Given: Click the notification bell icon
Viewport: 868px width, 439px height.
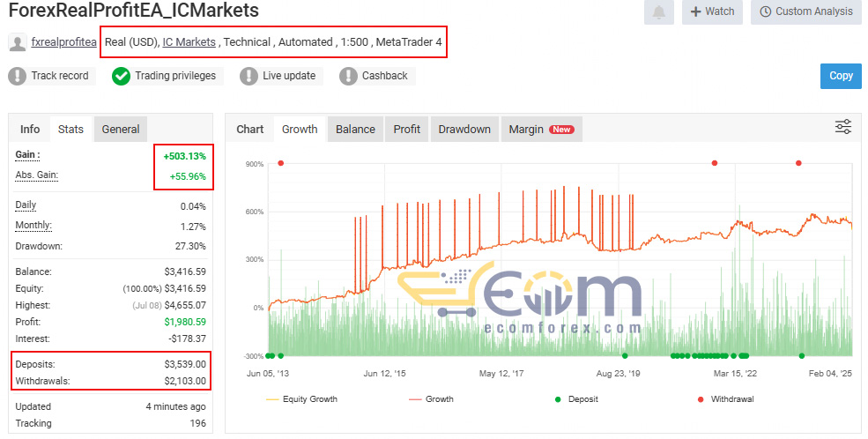Looking at the screenshot, I should pyautogui.click(x=659, y=11).
